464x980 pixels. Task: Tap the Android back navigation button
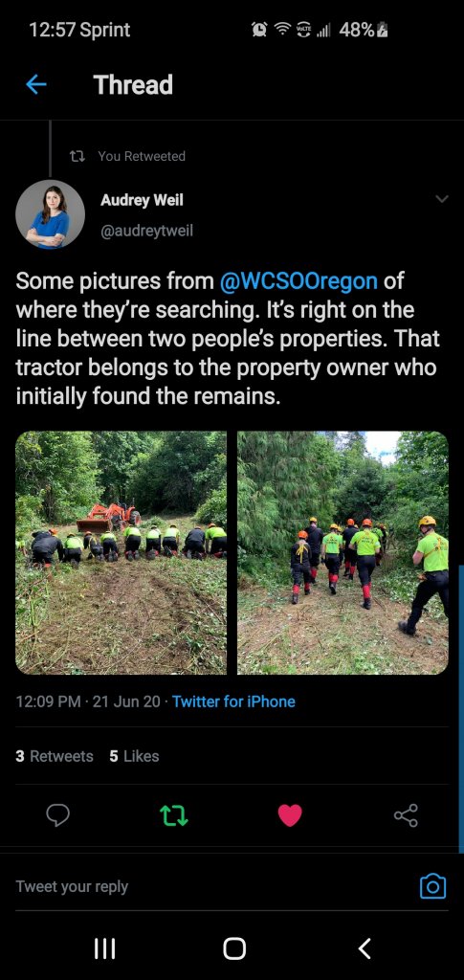pyautogui.click(x=365, y=948)
